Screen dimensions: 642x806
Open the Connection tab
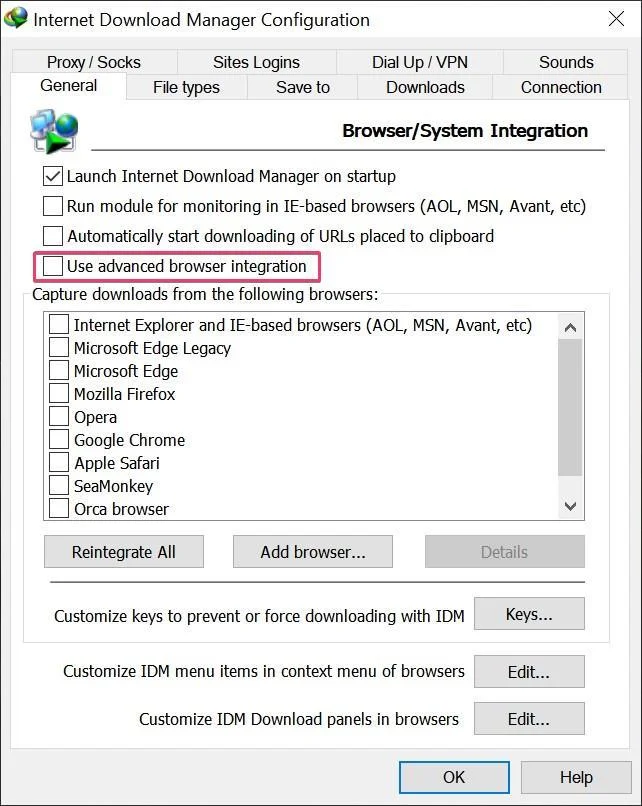click(x=561, y=87)
